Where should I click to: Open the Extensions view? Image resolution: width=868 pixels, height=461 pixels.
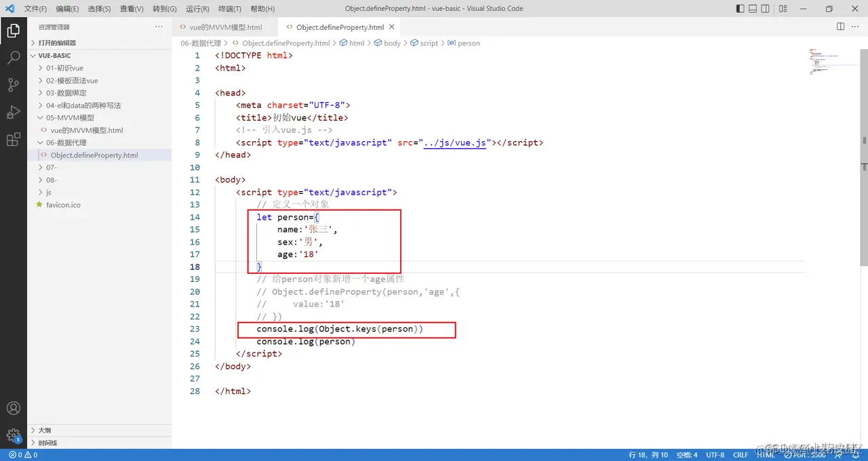point(13,140)
